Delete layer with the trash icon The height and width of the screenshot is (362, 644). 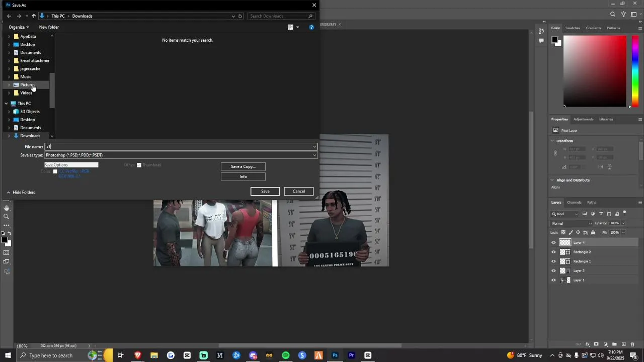632,344
